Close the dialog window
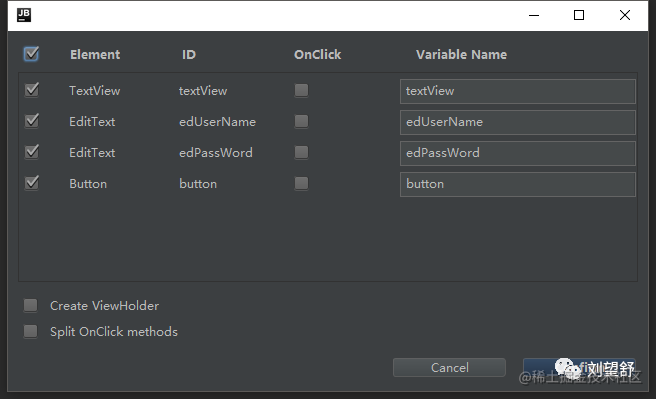656x399 pixels. point(625,15)
